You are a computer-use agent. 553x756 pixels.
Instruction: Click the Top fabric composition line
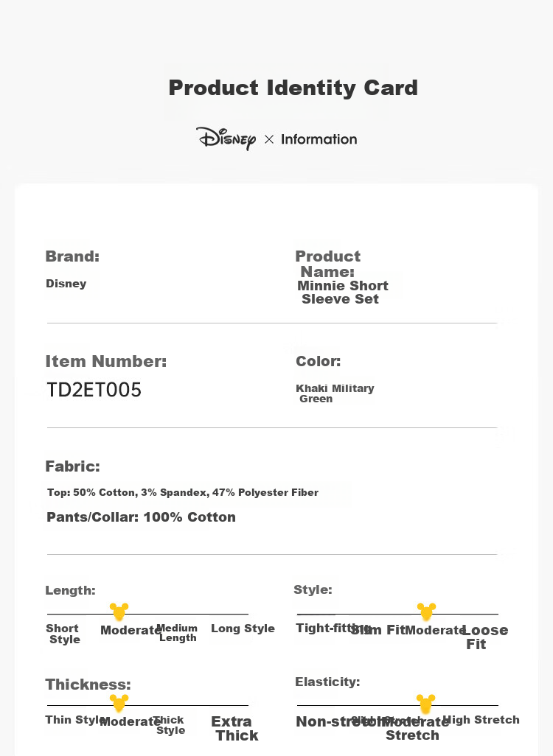(x=183, y=492)
